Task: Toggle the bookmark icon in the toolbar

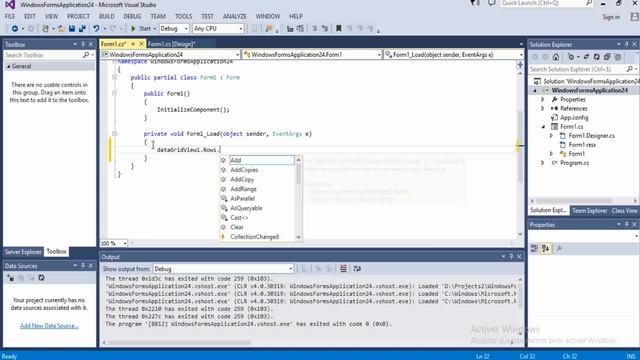Action: [x=338, y=29]
